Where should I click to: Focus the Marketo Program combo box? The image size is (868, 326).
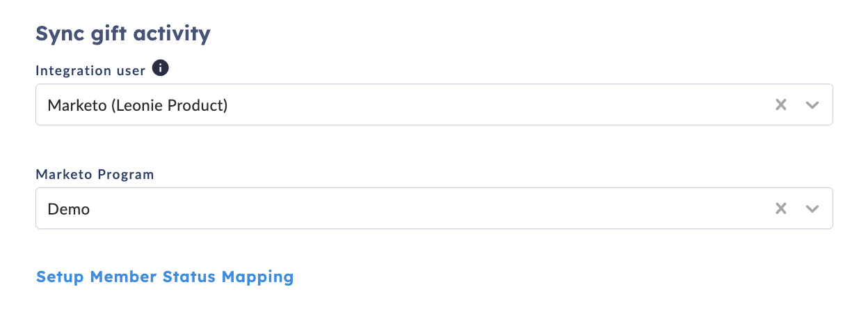tap(434, 208)
